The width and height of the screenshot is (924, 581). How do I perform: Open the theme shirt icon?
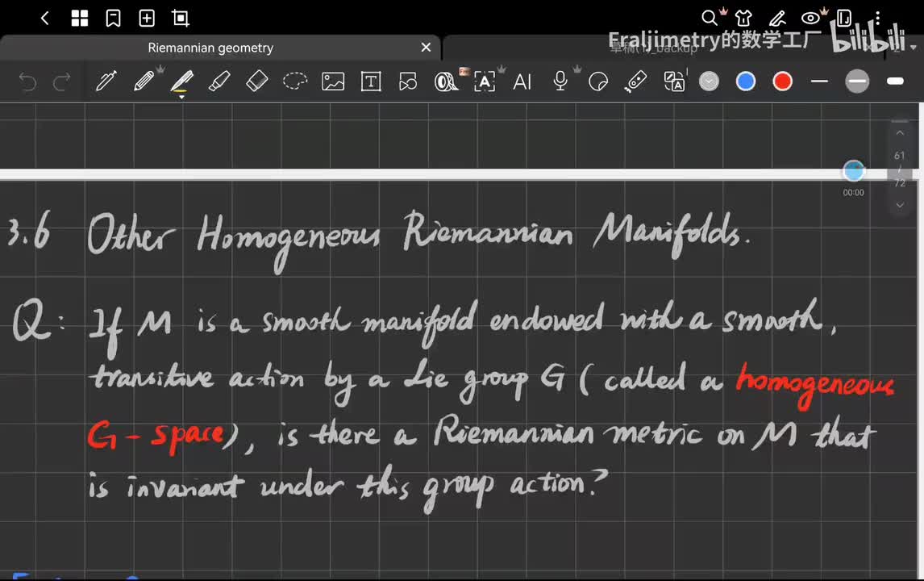pos(743,19)
